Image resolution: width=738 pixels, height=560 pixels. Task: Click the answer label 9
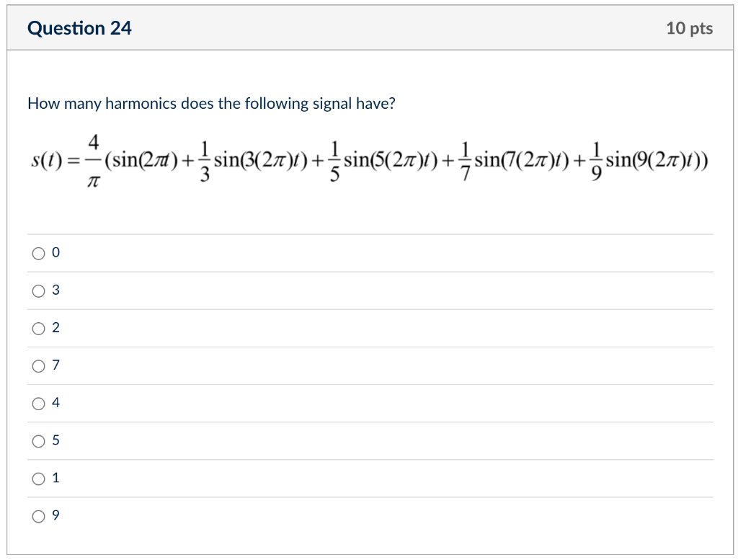(55, 515)
